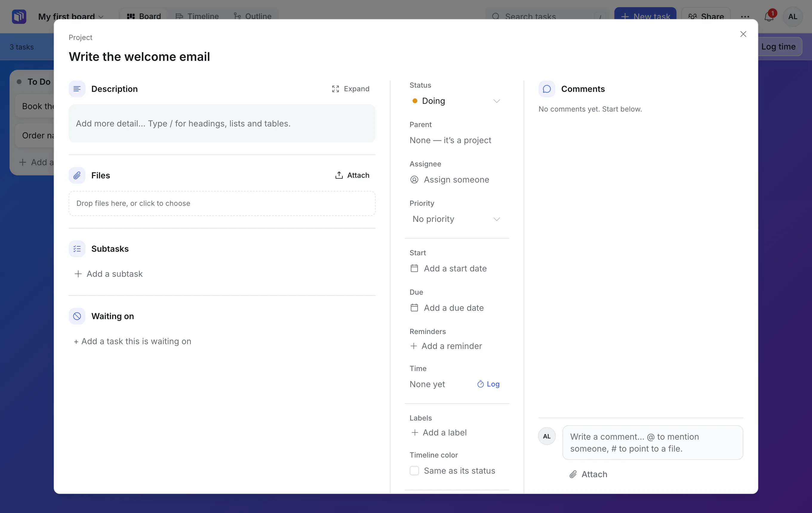Click the file drop zone
This screenshot has width=812, height=513.
coord(222,203)
